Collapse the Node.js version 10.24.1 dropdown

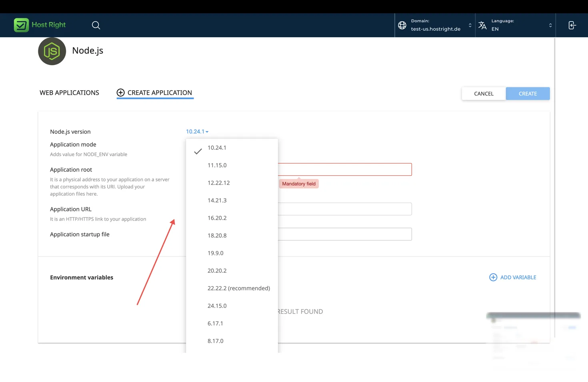click(x=197, y=131)
